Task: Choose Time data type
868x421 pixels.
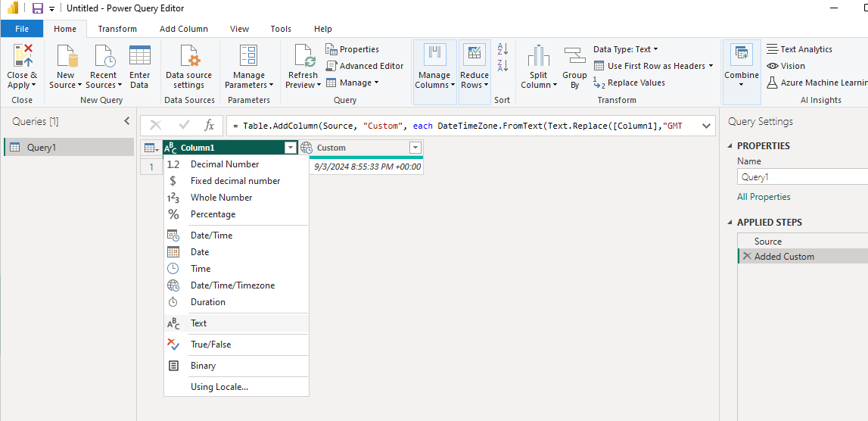Action: [236, 269]
